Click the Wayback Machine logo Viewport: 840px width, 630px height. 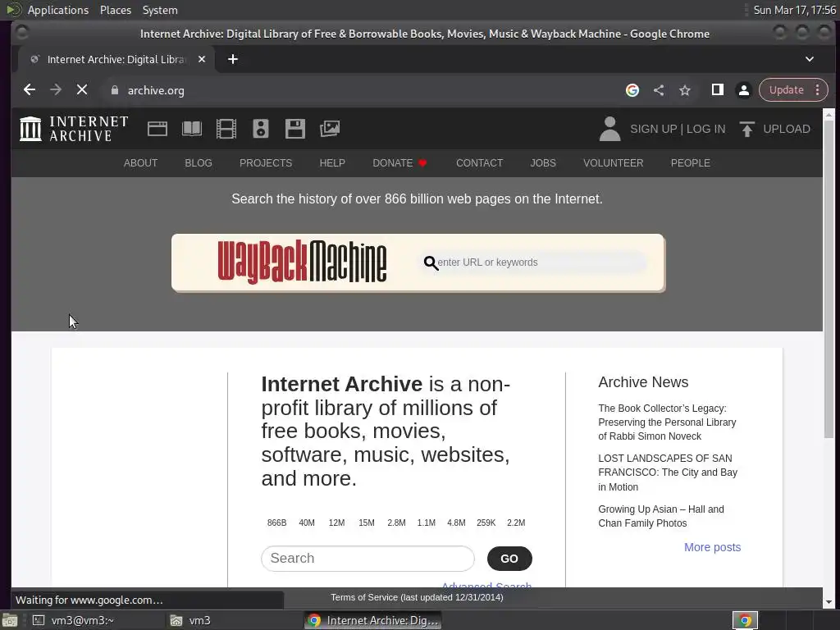click(x=302, y=262)
